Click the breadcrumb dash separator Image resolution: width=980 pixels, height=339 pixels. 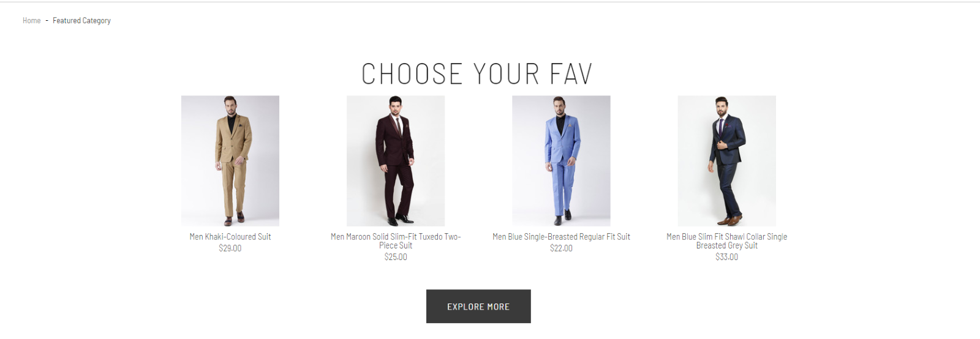pyautogui.click(x=47, y=21)
